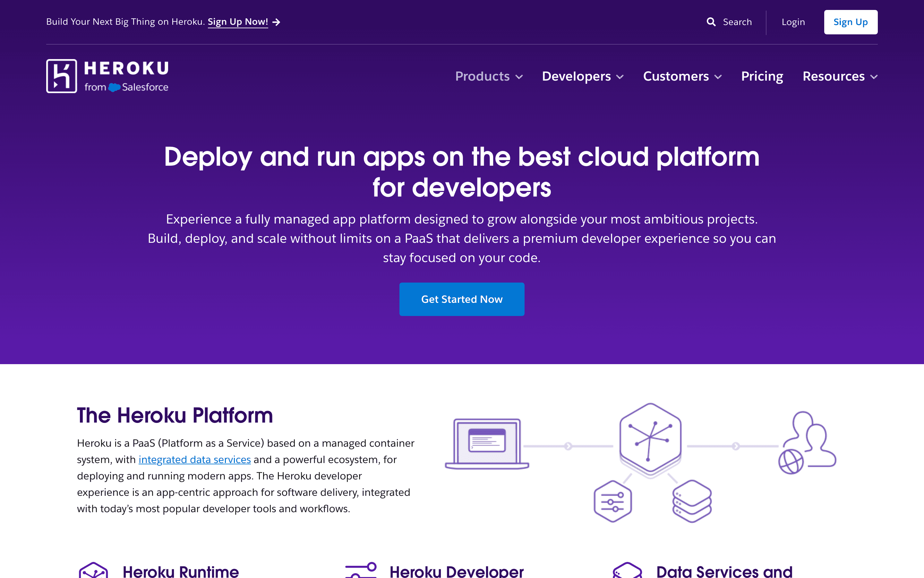Expand the Customers dropdown chevron
The image size is (924, 578).
(718, 77)
